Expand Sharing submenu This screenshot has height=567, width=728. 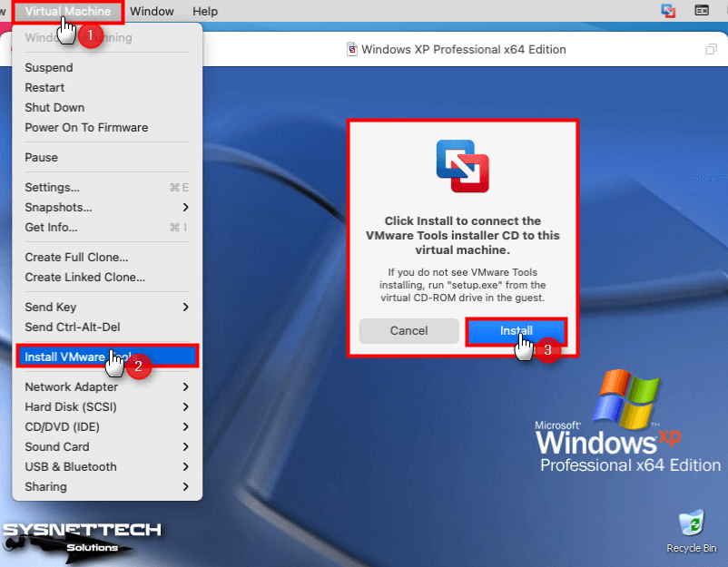[x=107, y=487]
